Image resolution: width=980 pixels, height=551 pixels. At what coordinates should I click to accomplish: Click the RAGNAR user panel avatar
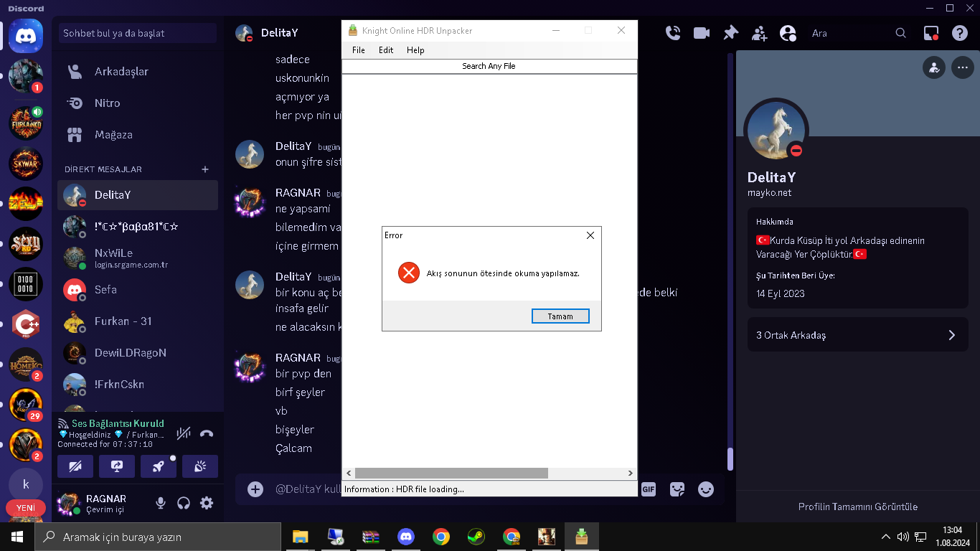69,504
